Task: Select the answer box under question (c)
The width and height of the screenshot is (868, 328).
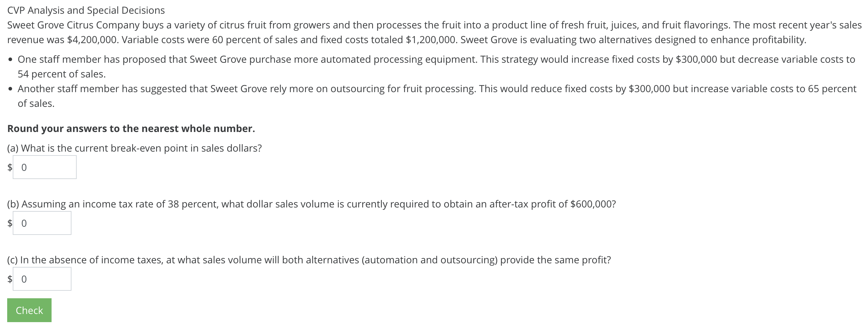Action: (x=42, y=279)
